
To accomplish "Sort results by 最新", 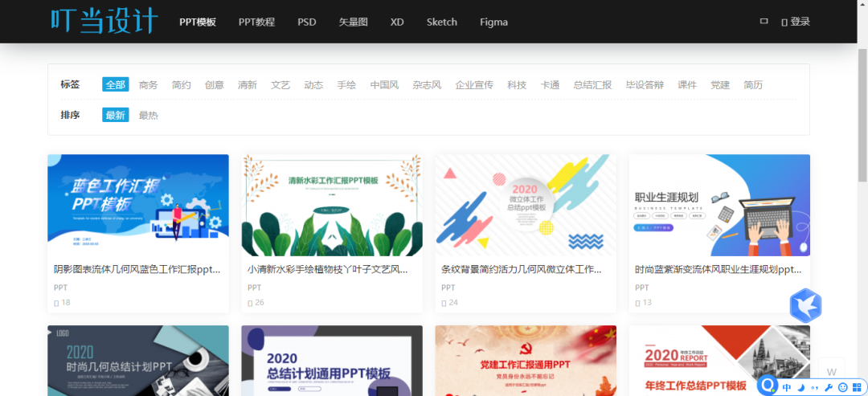I will (x=116, y=115).
